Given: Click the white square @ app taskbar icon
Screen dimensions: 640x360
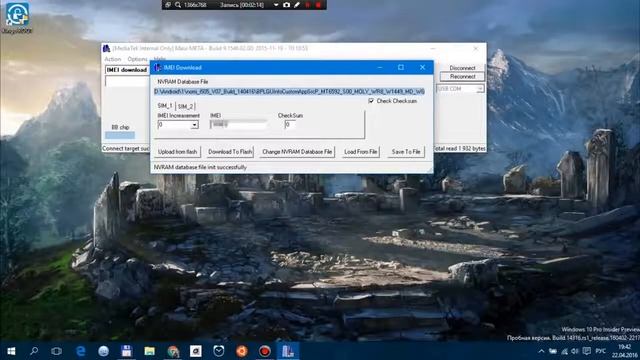Looking at the screenshot, I should click(x=196, y=351).
